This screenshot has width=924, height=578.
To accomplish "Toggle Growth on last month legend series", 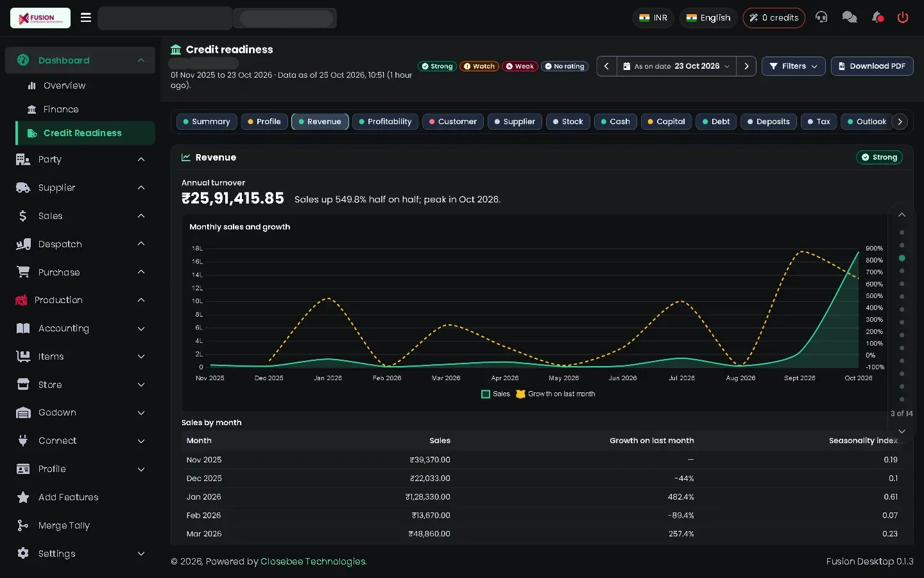I will click(556, 394).
